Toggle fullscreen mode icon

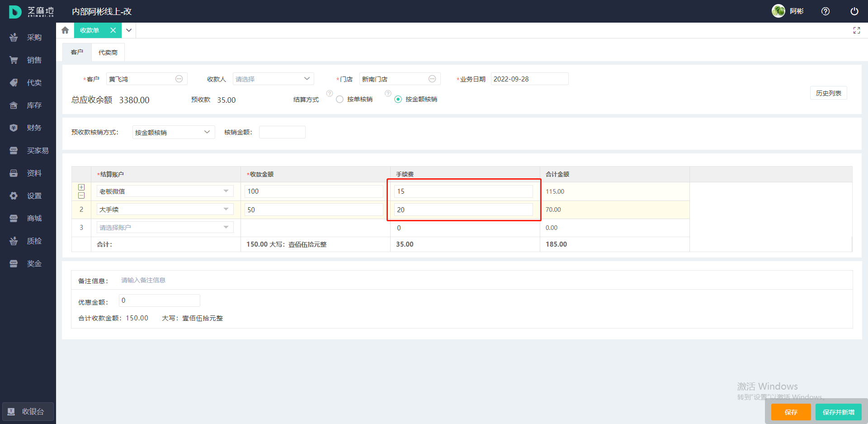856,30
